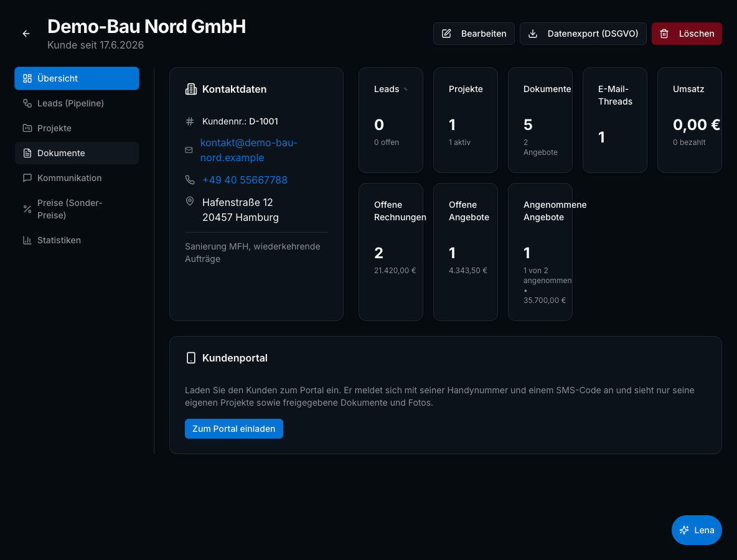737x560 pixels.
Task: Select Dokumente in the sidebar
Action: (x=77, y=153)
